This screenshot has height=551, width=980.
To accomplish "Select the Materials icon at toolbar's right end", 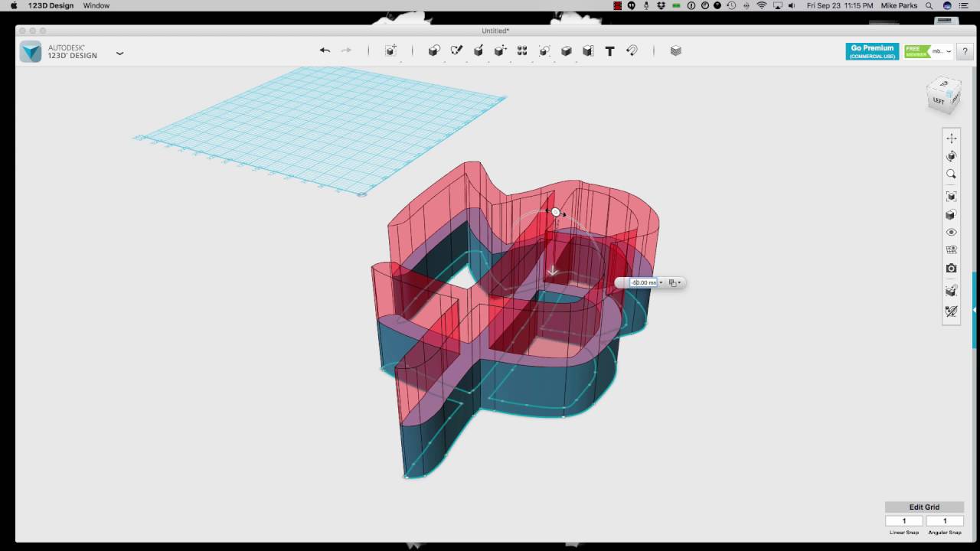I will point(676,51).
